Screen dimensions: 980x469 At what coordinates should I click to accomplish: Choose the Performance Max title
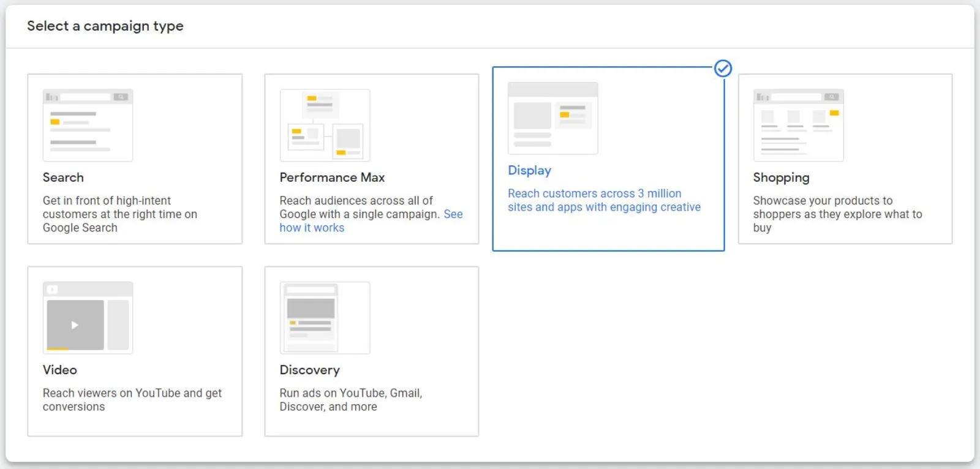pyautogui.click(x=332, y=178)
